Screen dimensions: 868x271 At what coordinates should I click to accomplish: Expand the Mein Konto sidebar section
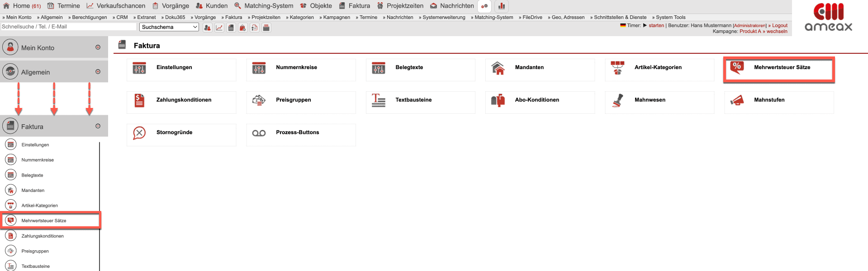coord(98,47)
